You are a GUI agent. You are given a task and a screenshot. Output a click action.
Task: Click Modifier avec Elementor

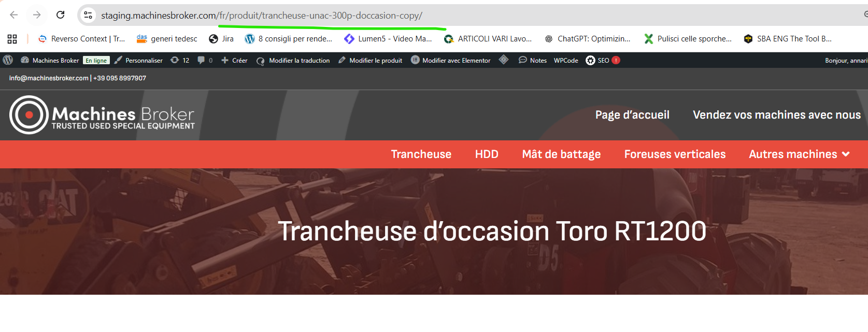451,60
